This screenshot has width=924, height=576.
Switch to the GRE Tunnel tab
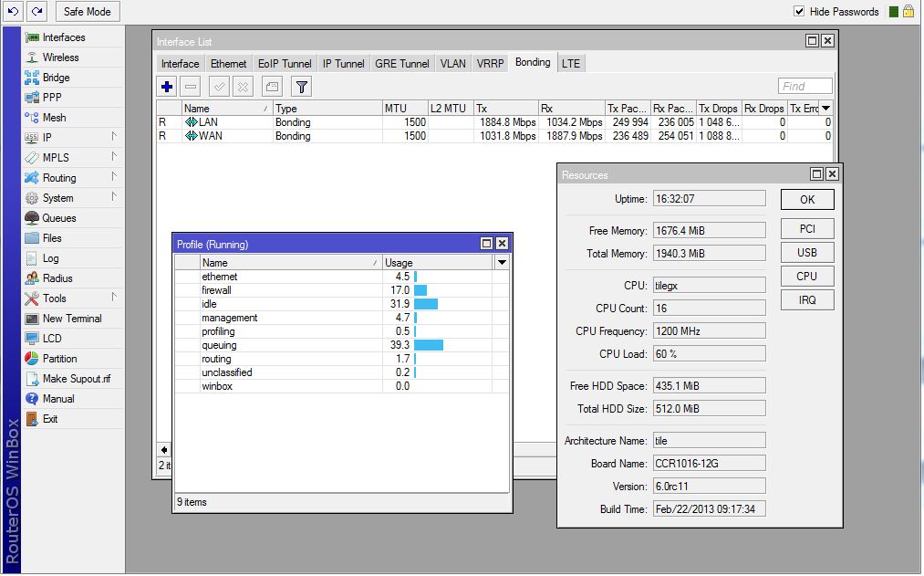click(402, 64)
